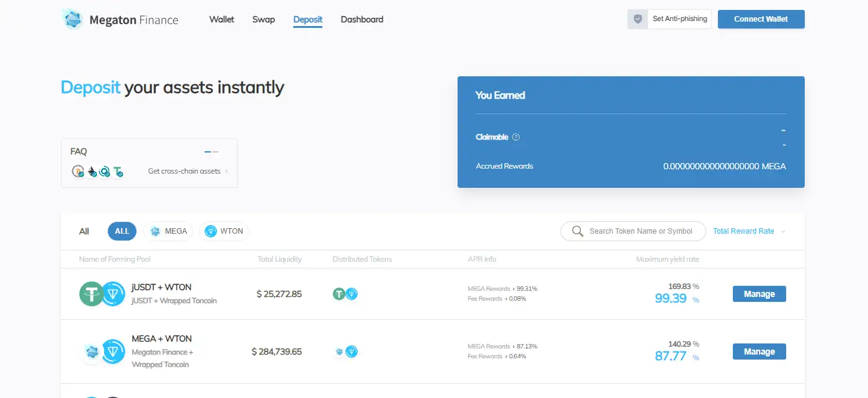
Task: Click the Ethereum icon in FAQ card
Action: pyautogui.click(x=92, y=171)
